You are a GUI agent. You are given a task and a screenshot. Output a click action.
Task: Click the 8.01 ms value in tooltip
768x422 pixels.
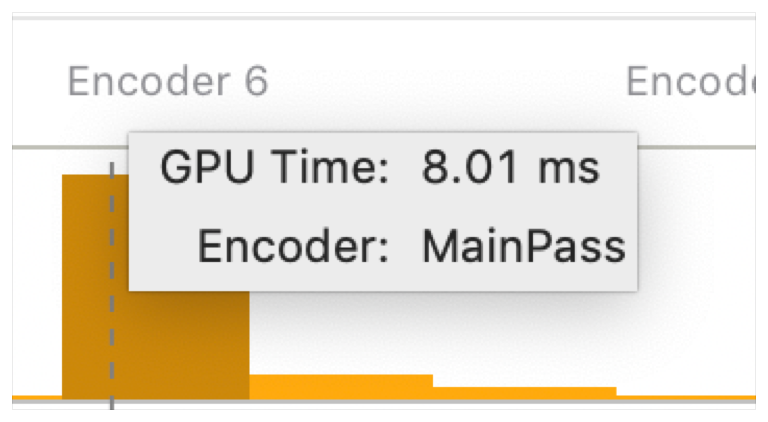tap(510, 169)
